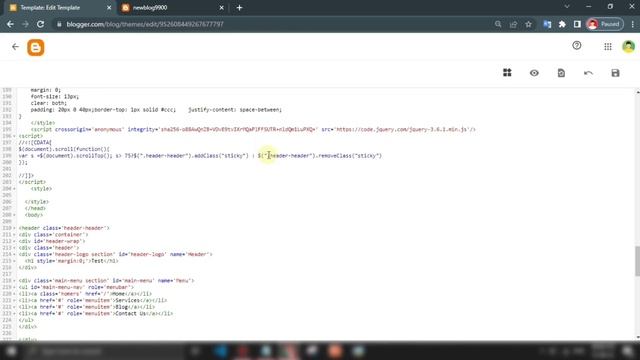Collapse the <body> tag fold arrow
640x360 pixels.
tap(14, 215)
